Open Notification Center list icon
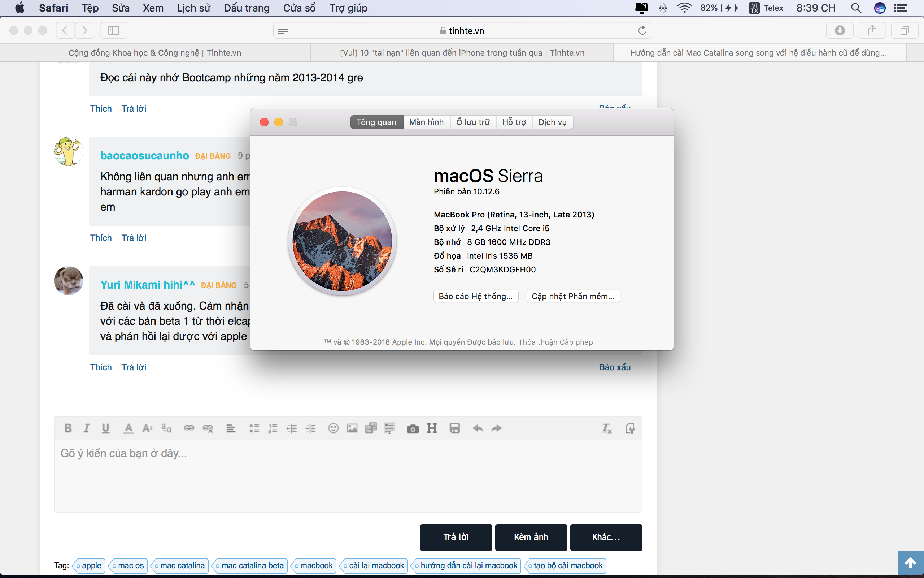The height and width of the screenshot is (578, 924). point(901,8)
